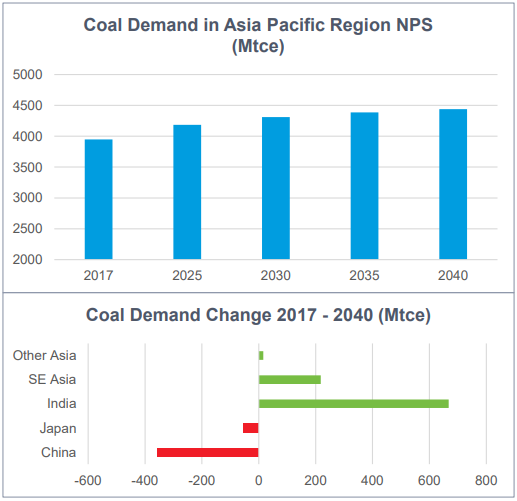The width and height of the screenshot is (517, 501).
Task: Click the 2017 blue bar
Action: coord(99,199)
